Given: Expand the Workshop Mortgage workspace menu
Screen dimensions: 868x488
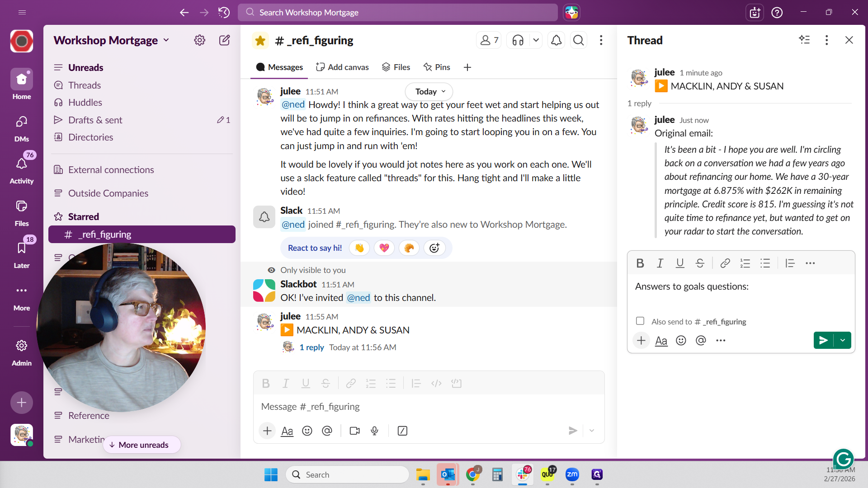Looking at the screenshot, I should tap(112, 40).
